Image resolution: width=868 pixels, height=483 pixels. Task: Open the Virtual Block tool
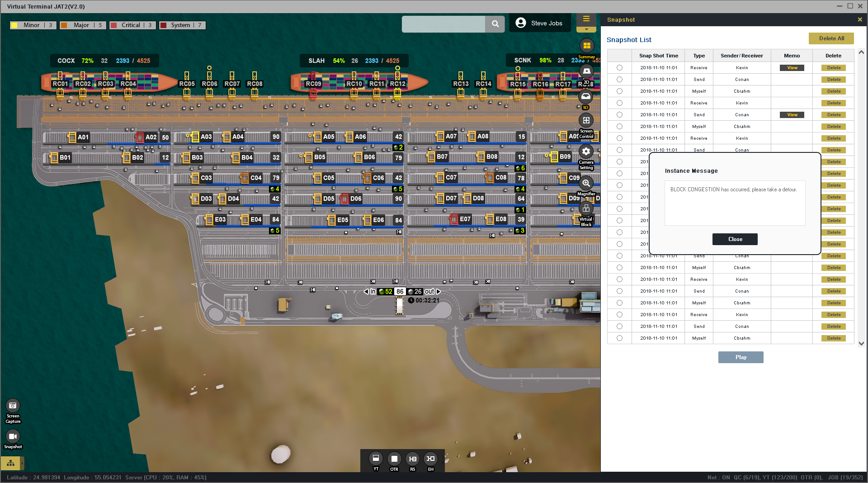586,208
